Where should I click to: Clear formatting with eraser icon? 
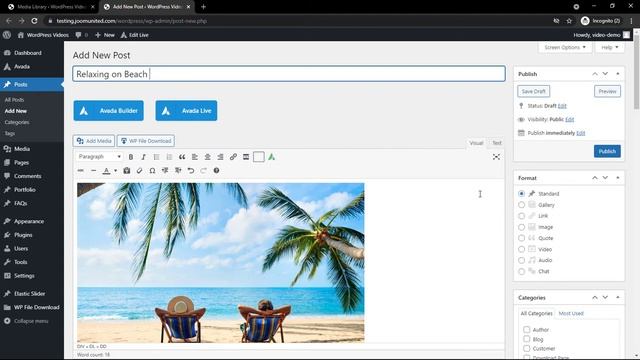click(x=140, y=171)
